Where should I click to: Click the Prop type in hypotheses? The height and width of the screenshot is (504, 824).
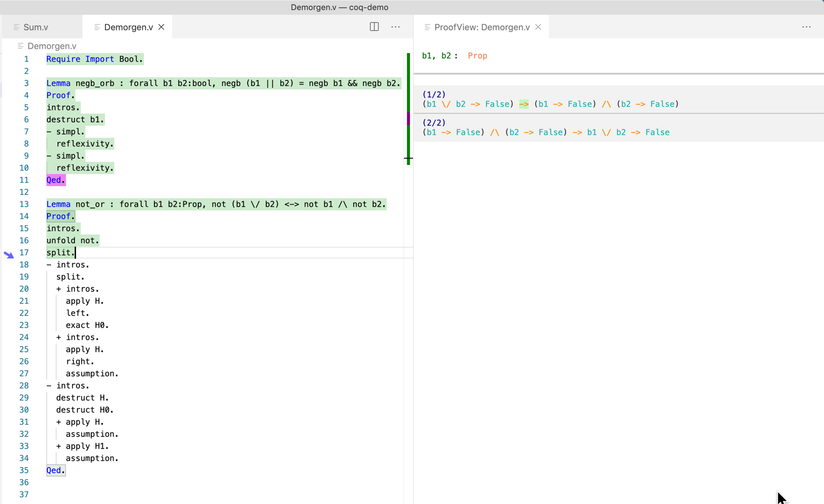pyautogui.click(x=477, y=56)
